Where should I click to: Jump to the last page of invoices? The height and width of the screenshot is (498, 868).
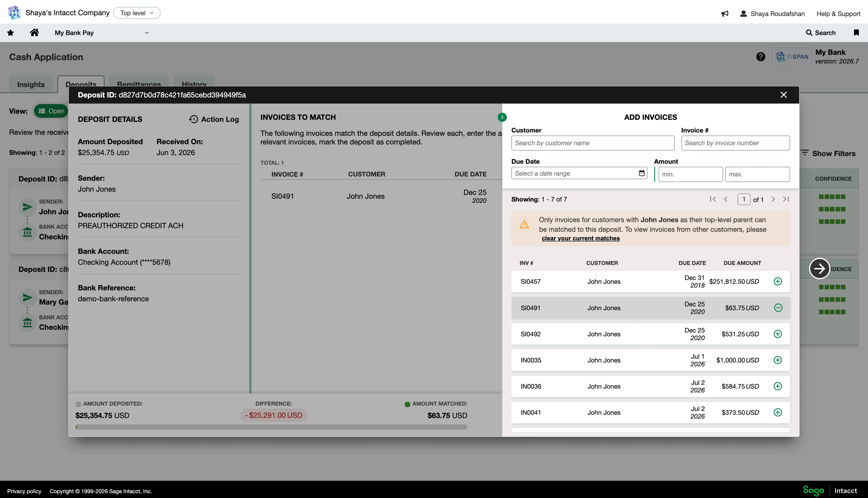tap(786, 199)
